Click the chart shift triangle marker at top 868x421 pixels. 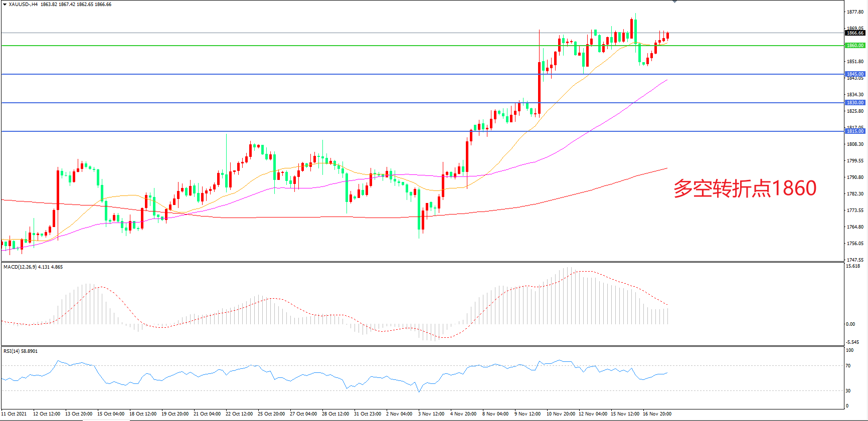coord(674,2)
